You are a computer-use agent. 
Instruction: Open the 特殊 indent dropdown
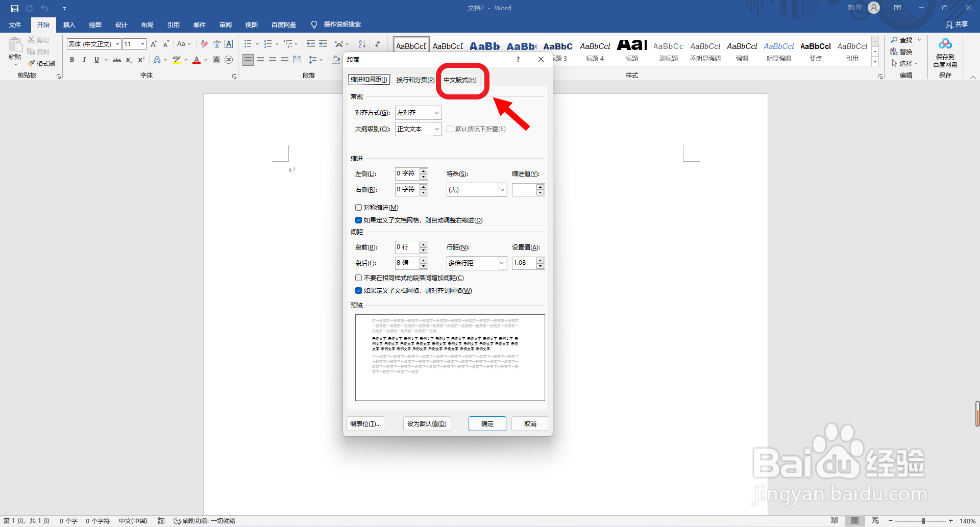[x=502, y=190]
